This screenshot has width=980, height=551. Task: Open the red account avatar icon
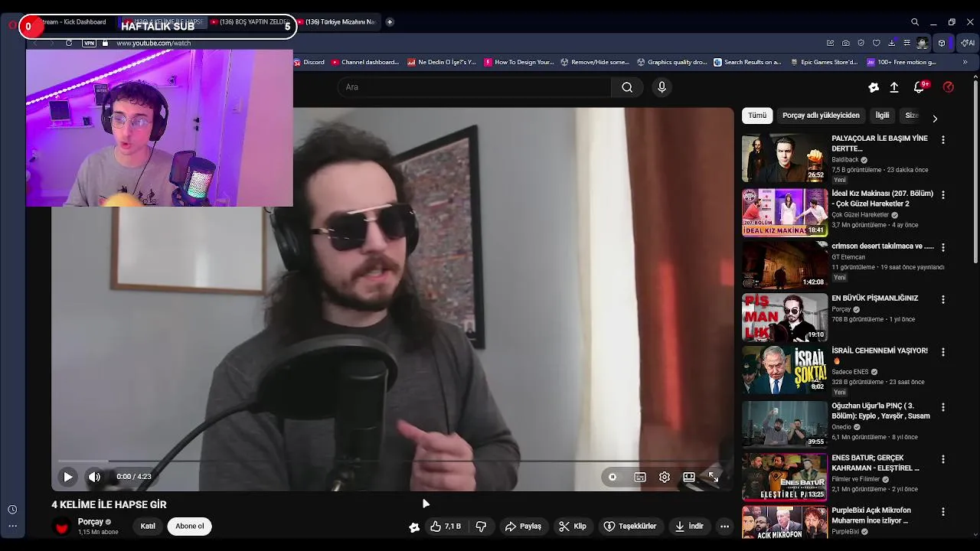(949, 87)
